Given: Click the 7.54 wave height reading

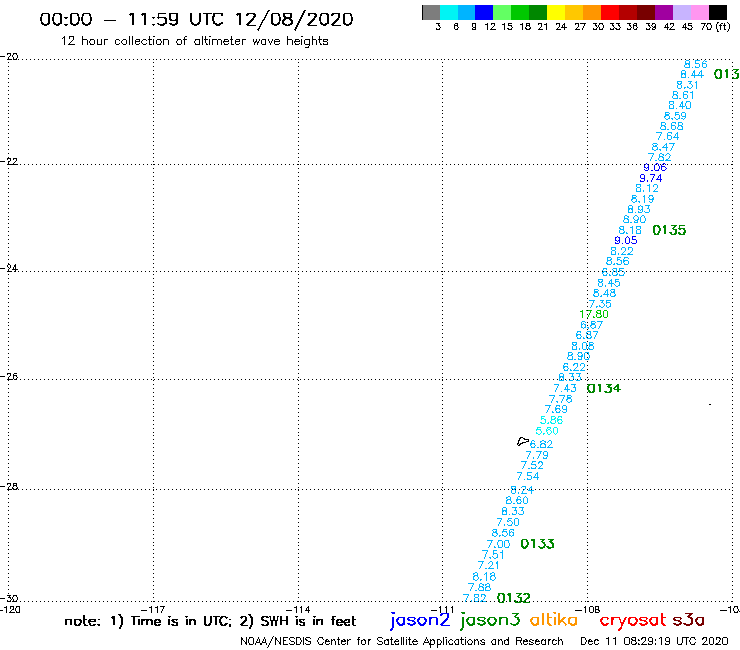Looking at the screenshot, I should 528,476.
